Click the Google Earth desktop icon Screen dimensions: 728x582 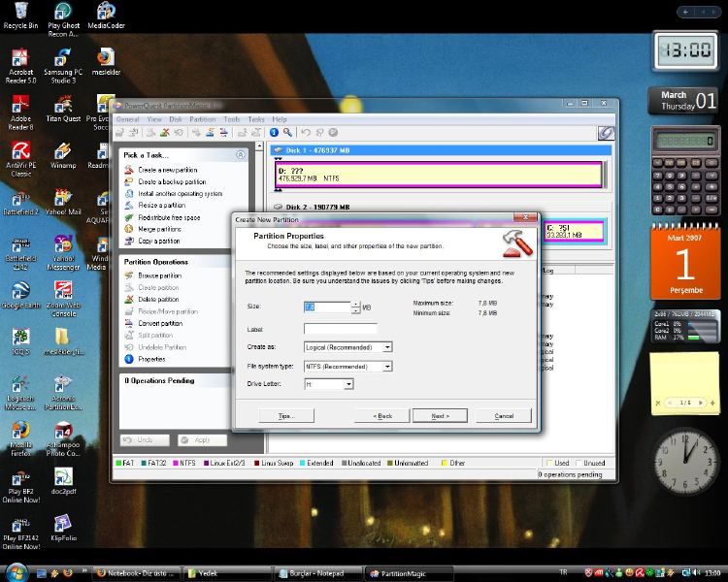(20, 291)
